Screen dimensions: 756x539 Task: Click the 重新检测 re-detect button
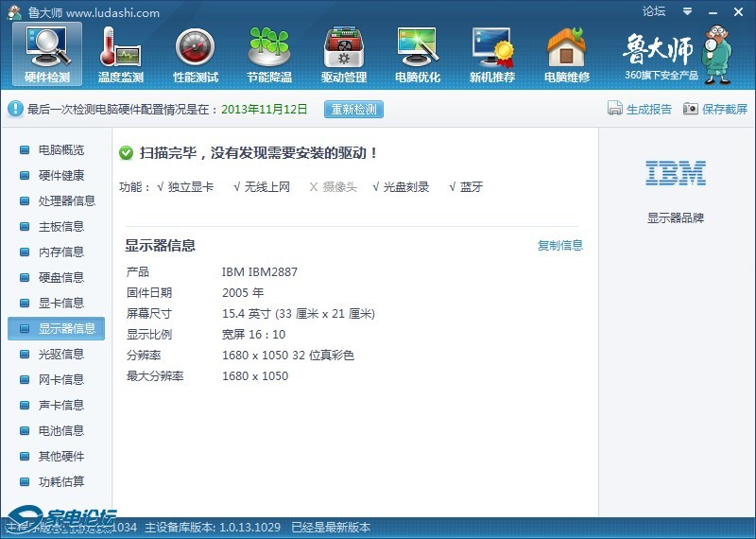pos(353,109)
